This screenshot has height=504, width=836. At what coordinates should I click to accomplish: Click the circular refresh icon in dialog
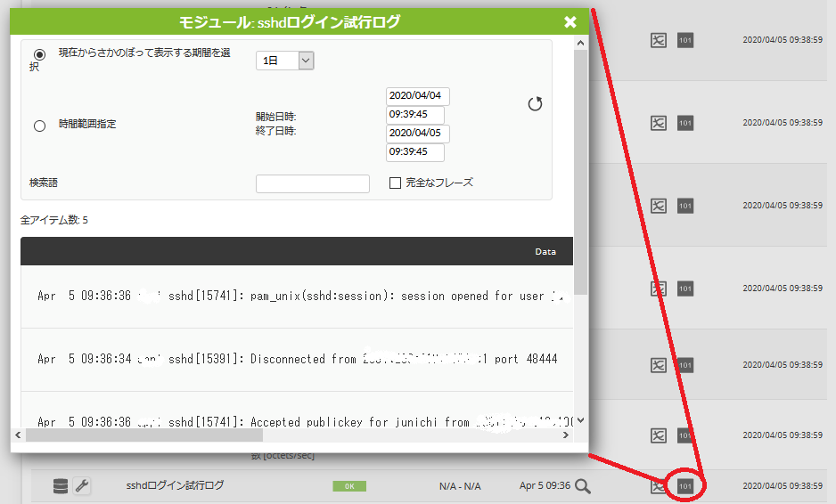point(535,103)
